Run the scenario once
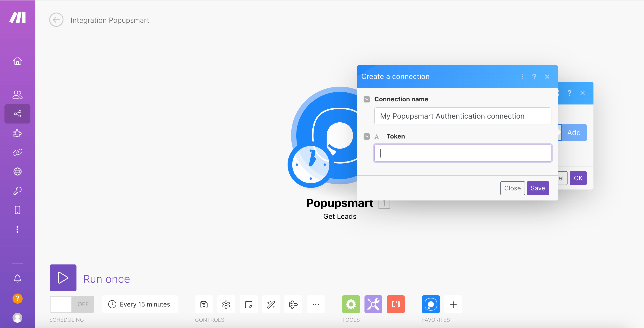The height and width of the screenshot is (328, 644). (63, 278)
